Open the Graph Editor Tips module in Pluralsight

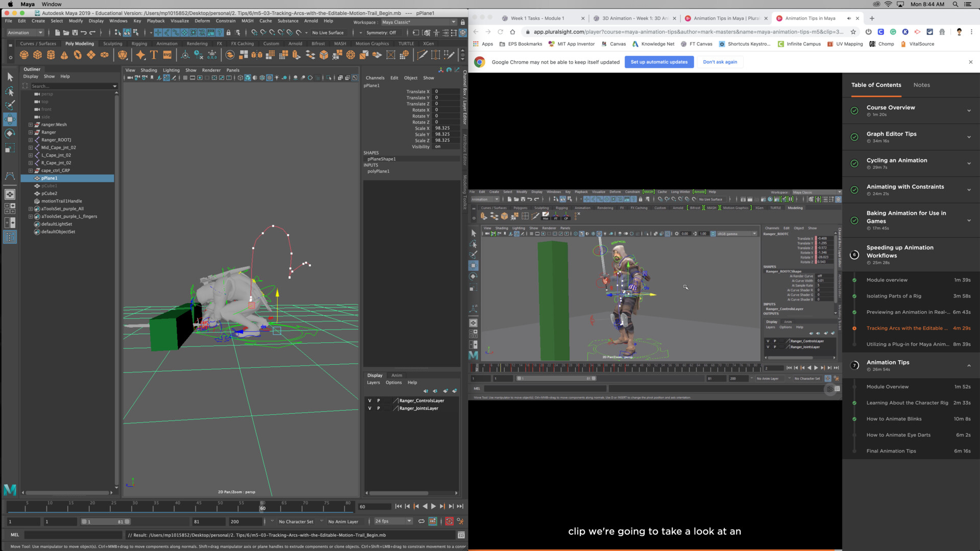[892, 134]
